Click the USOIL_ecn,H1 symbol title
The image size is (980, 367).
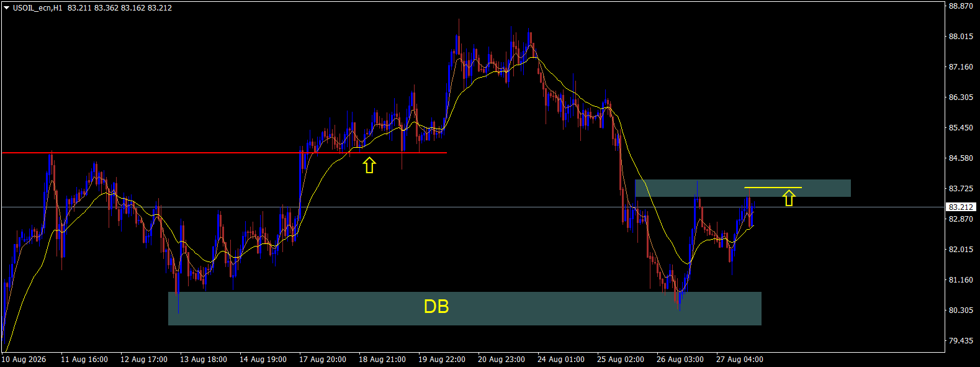[37, 8]
